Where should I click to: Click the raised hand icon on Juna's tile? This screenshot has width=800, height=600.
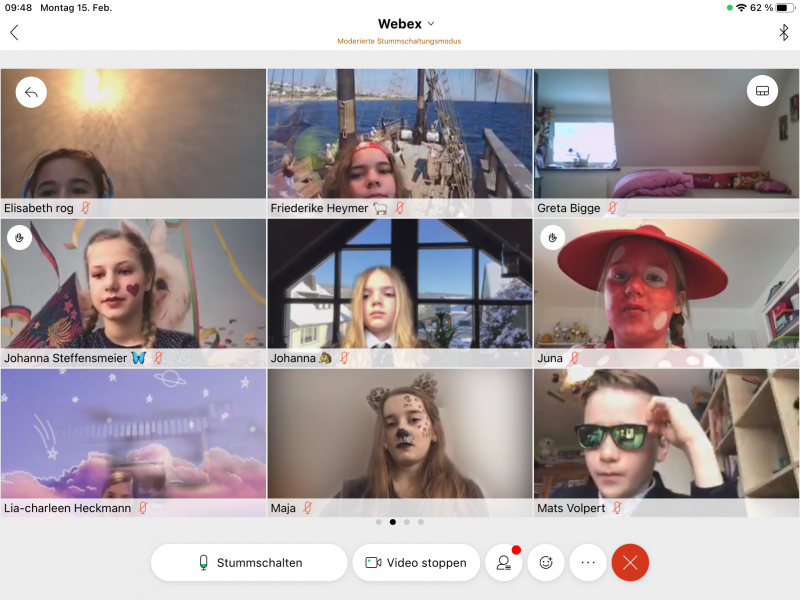point(552,237)
